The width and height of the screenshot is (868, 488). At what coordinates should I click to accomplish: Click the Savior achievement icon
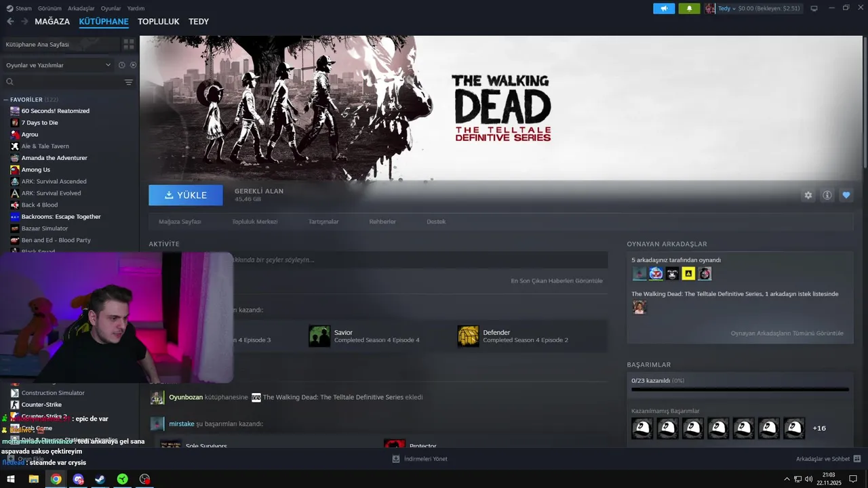319,335
